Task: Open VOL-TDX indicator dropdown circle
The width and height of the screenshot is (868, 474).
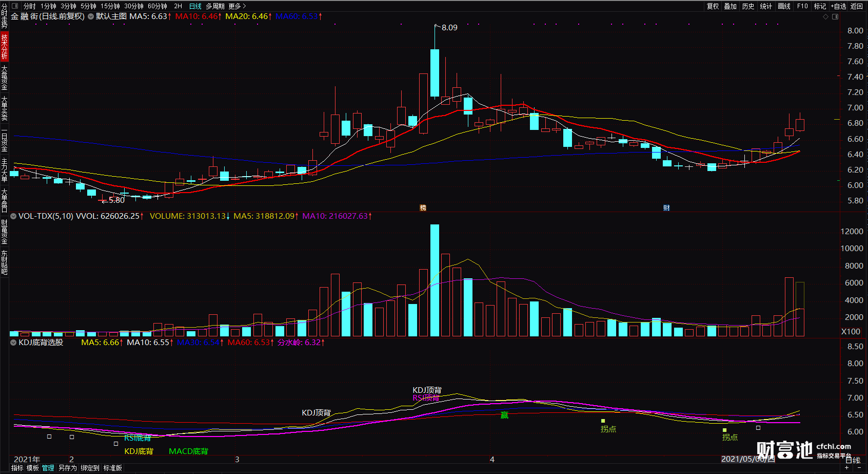Action: click(13, 216)
